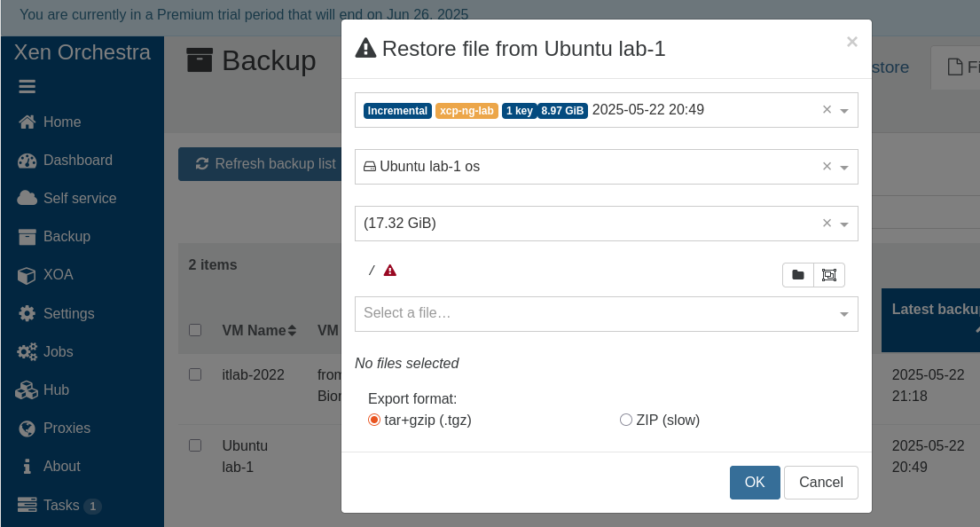Expand the backup date dropdown arrow
The width and height of the screenshot is (980, 527).
[x=844, y=111]
